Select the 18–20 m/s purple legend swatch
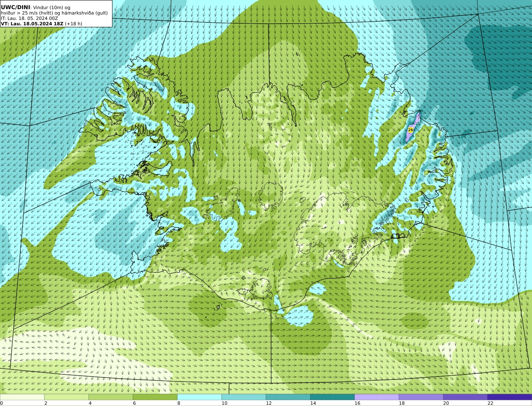 [421, 397]
